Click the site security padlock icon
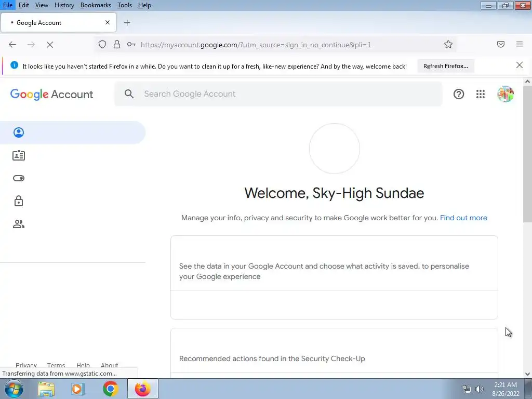 pos(117,45)
